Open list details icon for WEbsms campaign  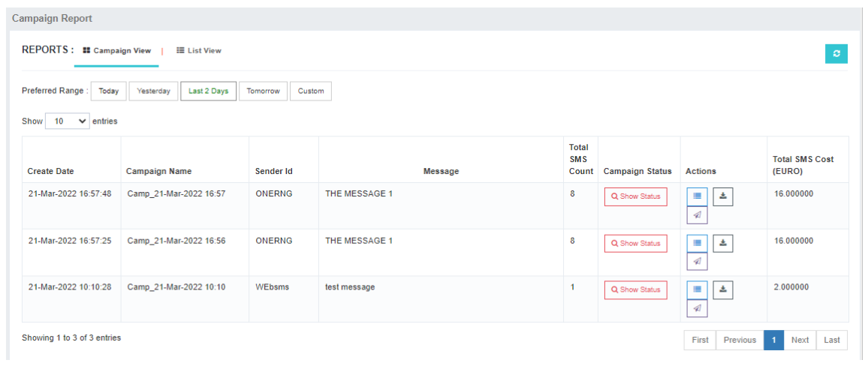click(x=697, y=289)
